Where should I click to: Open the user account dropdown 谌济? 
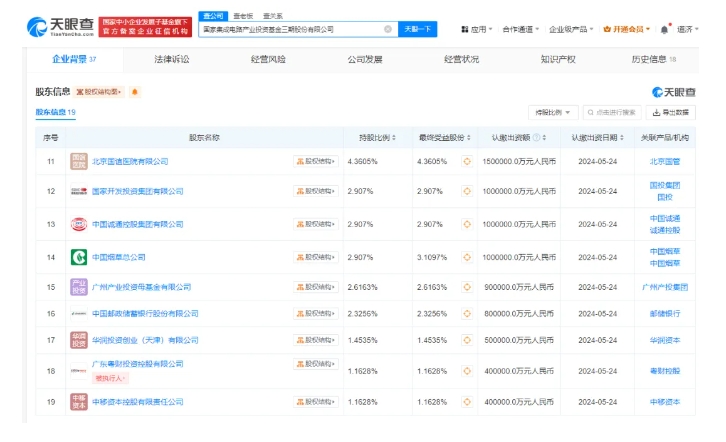point(688,30)
